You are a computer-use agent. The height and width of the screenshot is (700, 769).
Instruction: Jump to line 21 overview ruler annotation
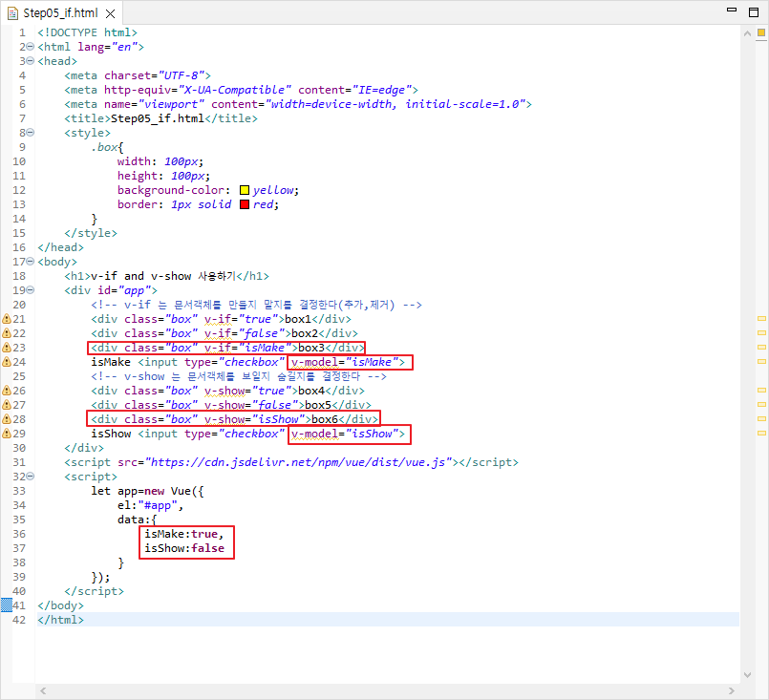click(761, 319)
